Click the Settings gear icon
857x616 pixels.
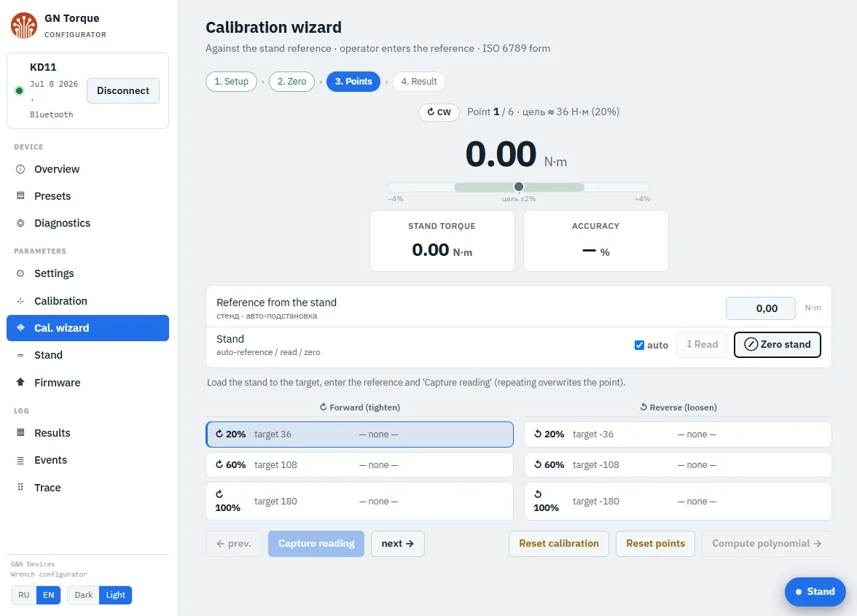pyautogui.click(x=20, y=273)
